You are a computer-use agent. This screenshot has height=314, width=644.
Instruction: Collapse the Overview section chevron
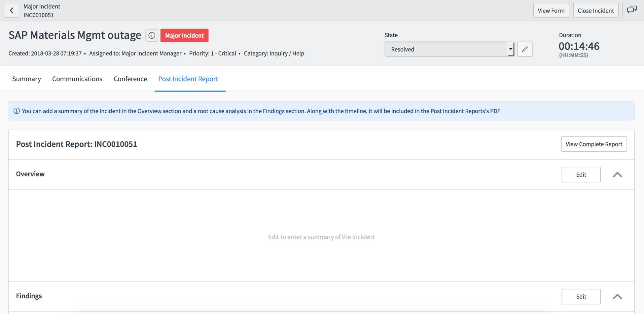(617, 175)
